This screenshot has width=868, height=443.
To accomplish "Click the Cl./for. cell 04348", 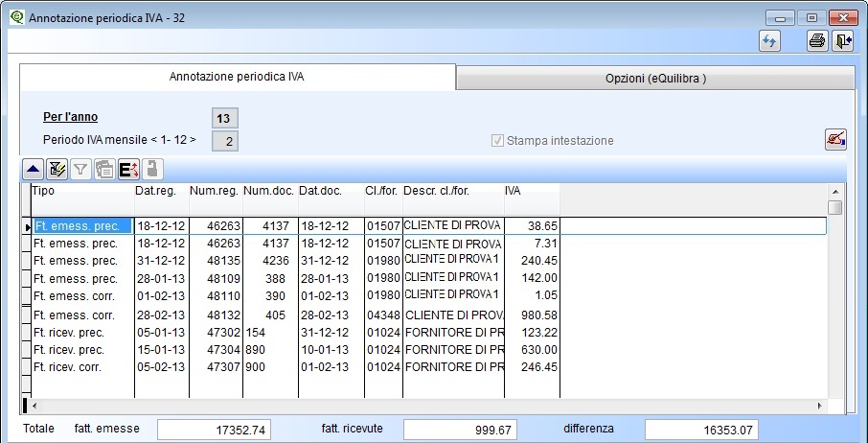I will point(383,315).
